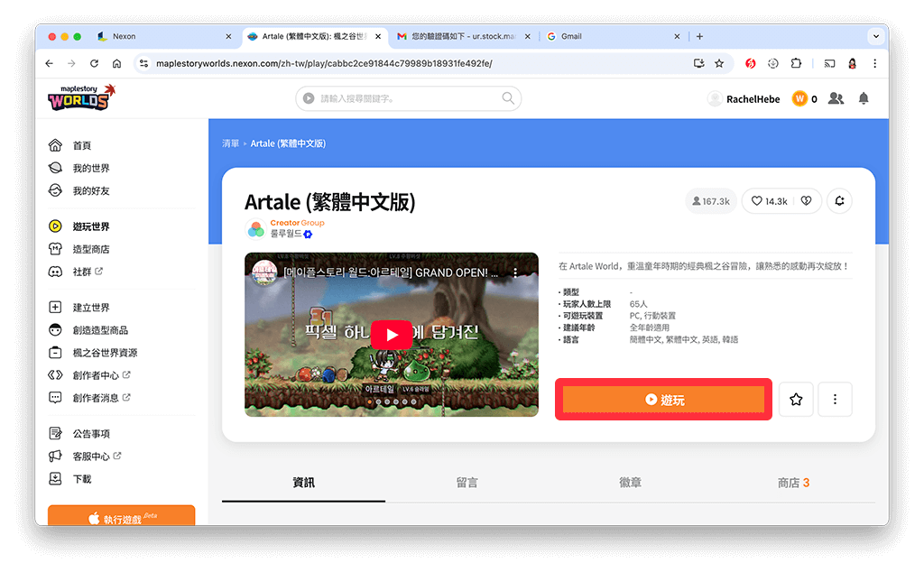Open RachelHebe profile
924x572 pixels.
tap(744, 99)
